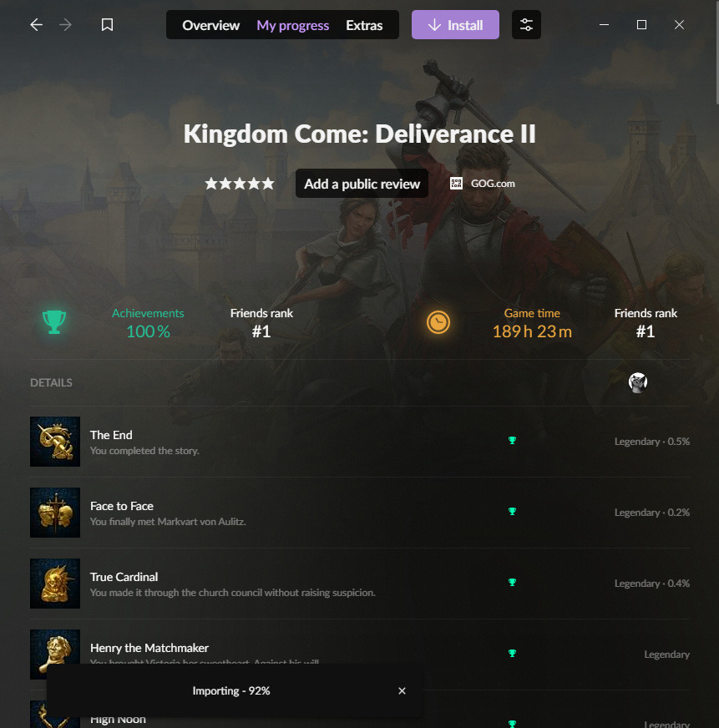Click the GOG.com platform icon

pos(456,184)
